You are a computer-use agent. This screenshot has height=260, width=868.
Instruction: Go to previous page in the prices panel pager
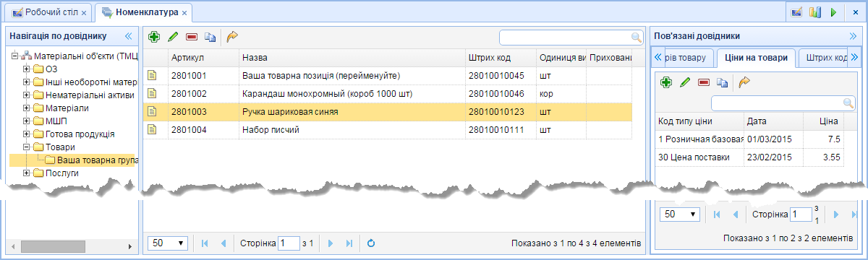[736, 214]
